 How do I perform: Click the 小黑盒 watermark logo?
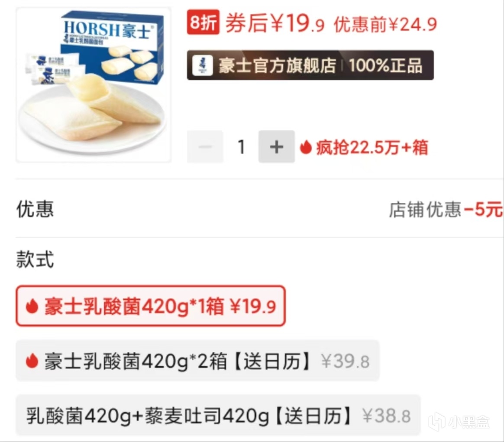tap(459, 422)
